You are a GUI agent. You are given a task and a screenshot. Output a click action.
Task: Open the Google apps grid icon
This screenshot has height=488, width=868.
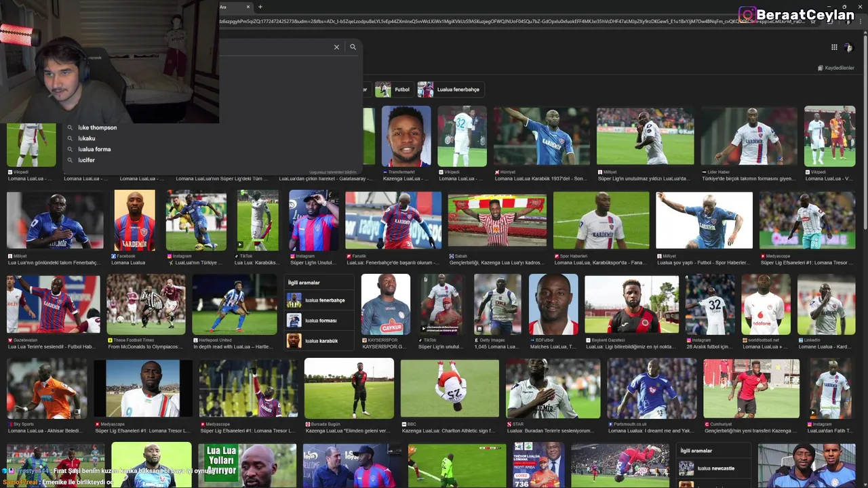tap(834, 47)
